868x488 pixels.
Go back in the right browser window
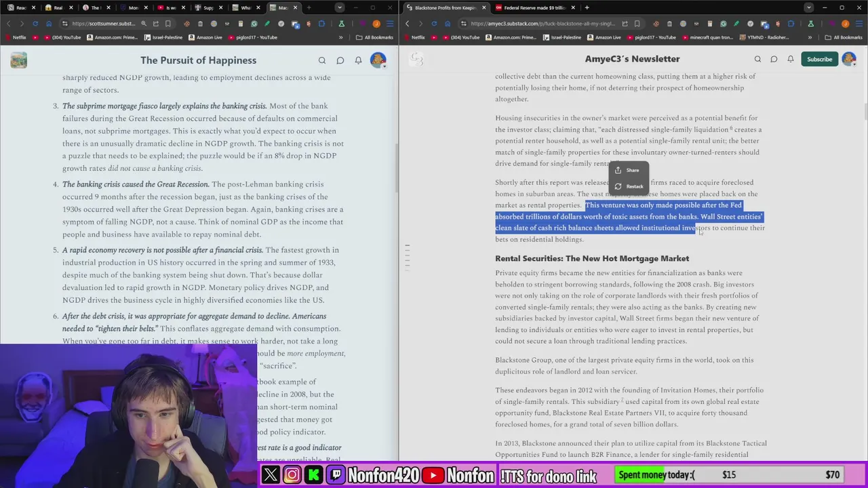click(407, 24)
